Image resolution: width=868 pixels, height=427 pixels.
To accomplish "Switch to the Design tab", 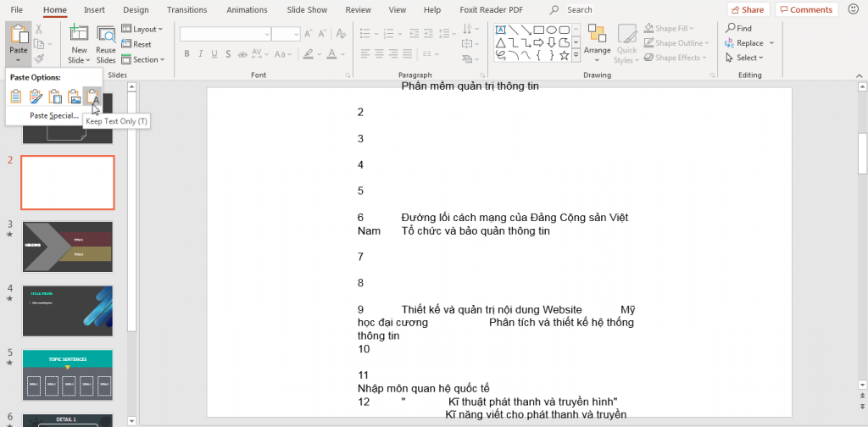I will [x=136, y=10].
